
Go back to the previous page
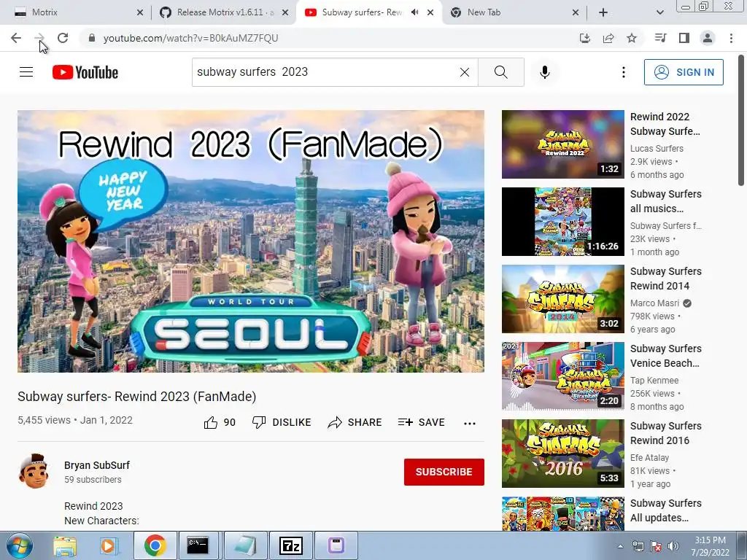point(16,38)
